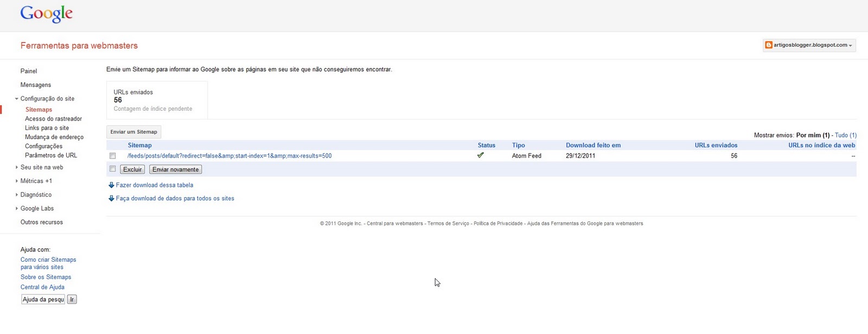Open Termos de Serviço footer link
This screenshot has width=868, height=334.
(x=448, y=224)
